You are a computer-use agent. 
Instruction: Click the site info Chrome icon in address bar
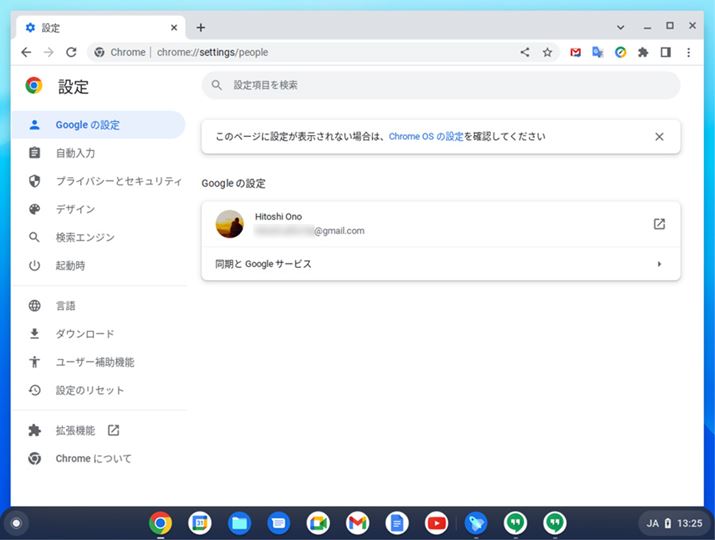point(99,52)
